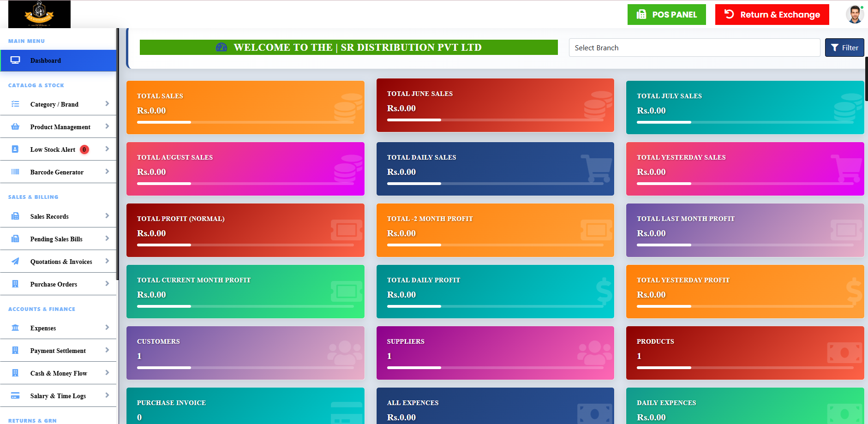Click the Total August Sales card
The width and height of the screenshot is (868, 424).
(245, 169)
